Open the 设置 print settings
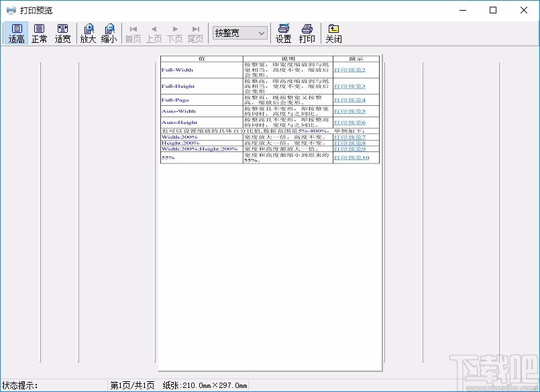540x392 pixels. [284, 34]
